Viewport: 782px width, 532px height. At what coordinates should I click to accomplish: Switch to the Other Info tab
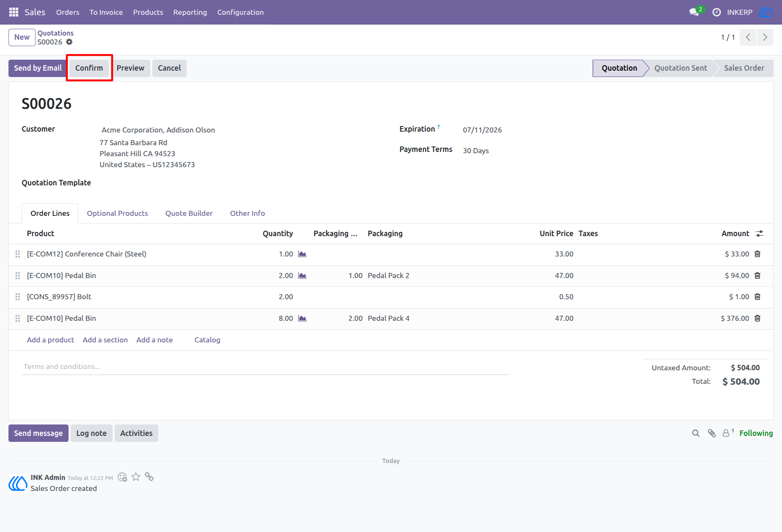click(248, 213)
